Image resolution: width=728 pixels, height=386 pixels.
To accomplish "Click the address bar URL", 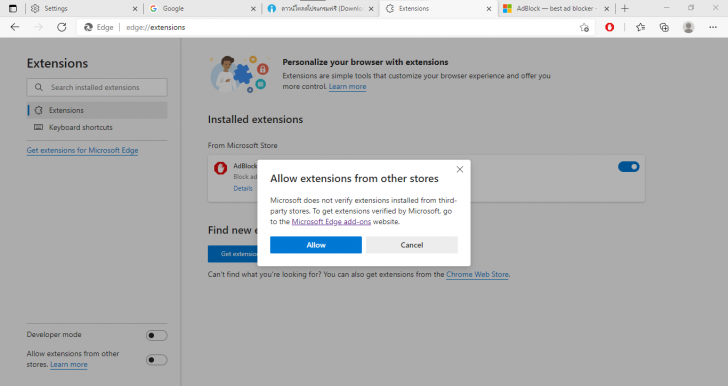I will coord(156,27).
